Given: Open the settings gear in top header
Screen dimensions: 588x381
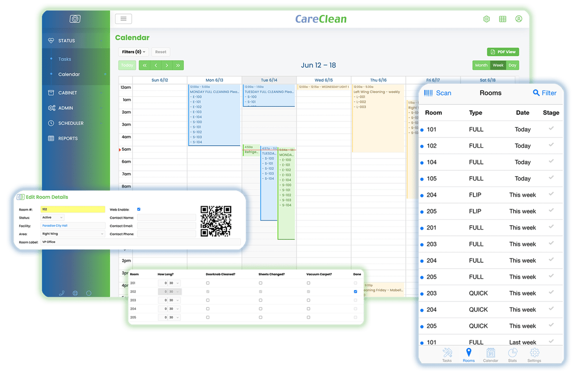Looking at the screenshot, I should 486,19.
